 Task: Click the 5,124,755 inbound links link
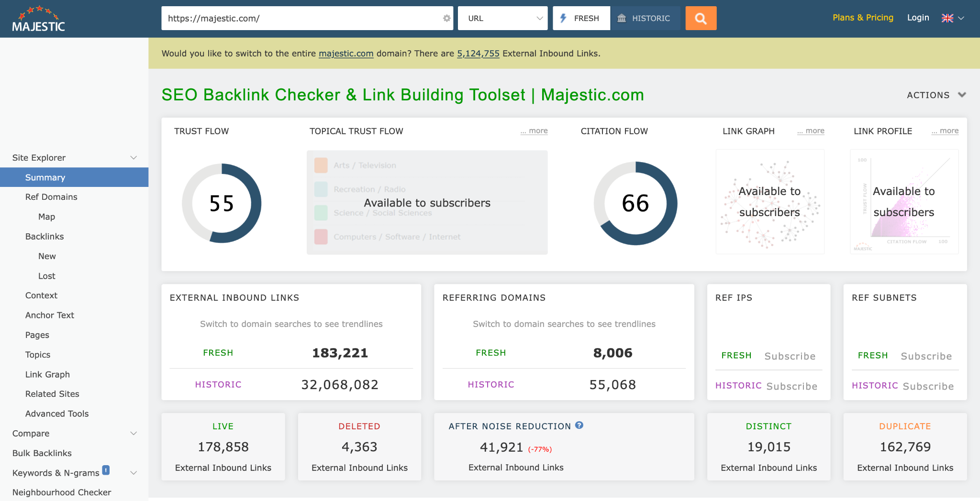[x=478, y=54]
